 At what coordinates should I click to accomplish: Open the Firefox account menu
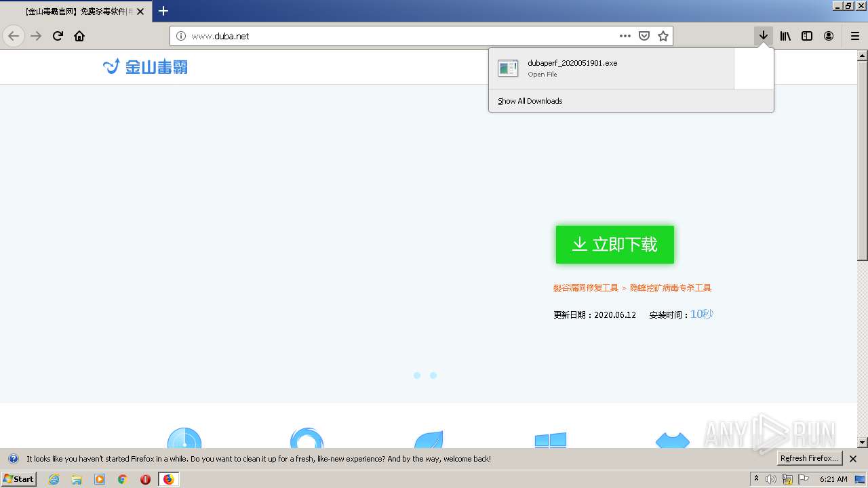point(829,36)
